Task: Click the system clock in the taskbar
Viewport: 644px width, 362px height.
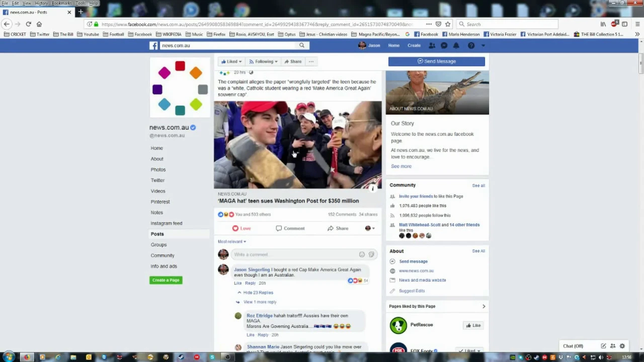Action: pos(626,357)
